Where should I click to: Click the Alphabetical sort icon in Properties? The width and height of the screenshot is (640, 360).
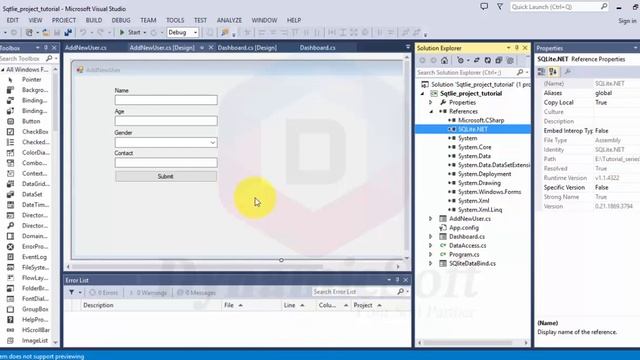[x=553, y=72]
